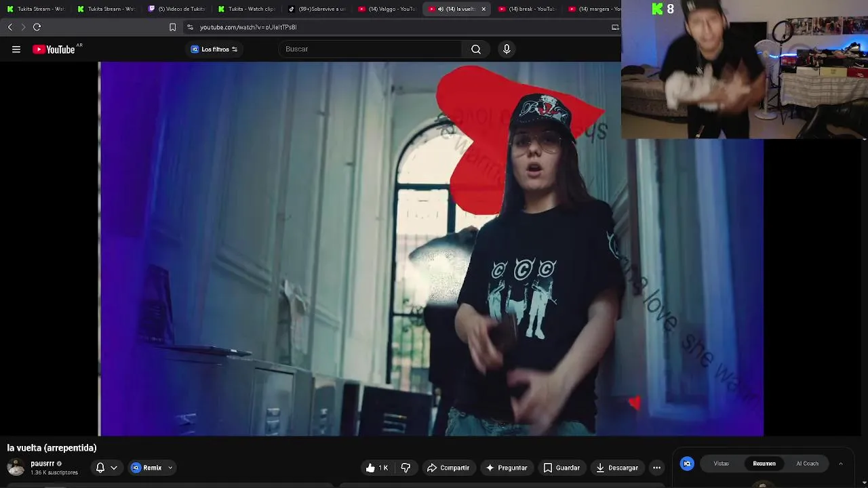Switch to the Vistas tab
Viewport: 868px width, 488px height.
pyautogui.click(x=722, y=464)
